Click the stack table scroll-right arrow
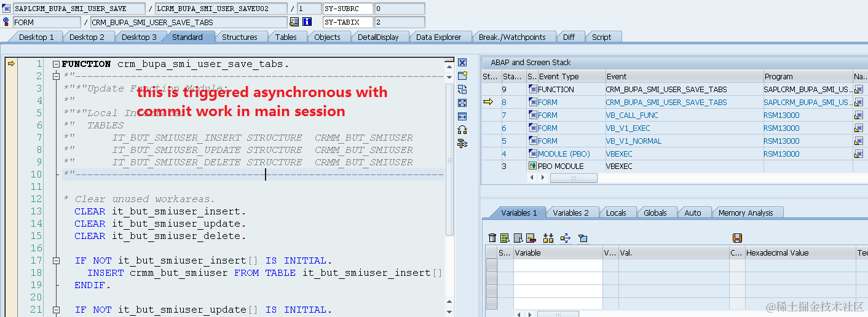The height and width of the screenshot is (317, 868). [543, 178]
